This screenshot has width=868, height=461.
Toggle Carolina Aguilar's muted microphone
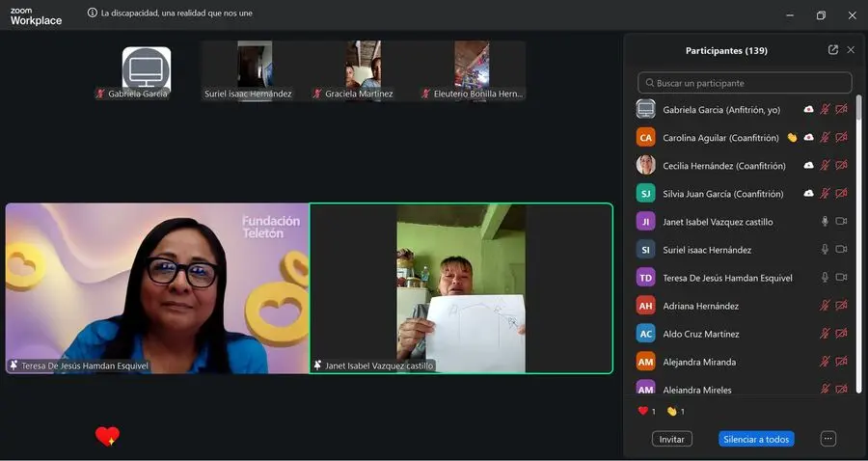pos(825,137)
